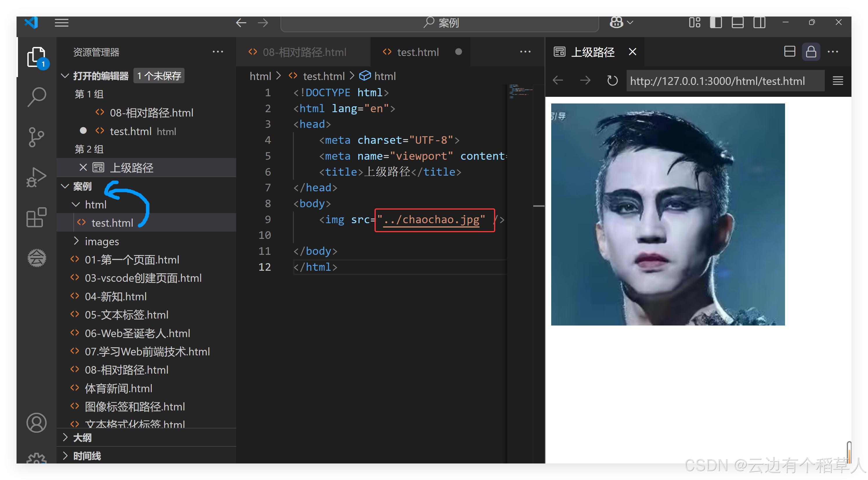The width and height of the screenshot is (868, 480).
Task: Select the test.html editor tab
Action: (417, 52)
